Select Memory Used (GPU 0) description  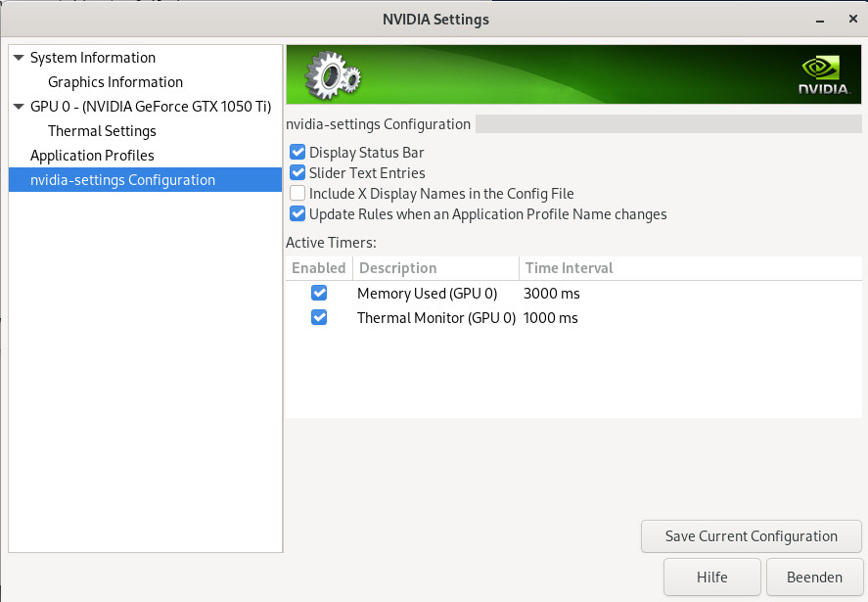427,294
